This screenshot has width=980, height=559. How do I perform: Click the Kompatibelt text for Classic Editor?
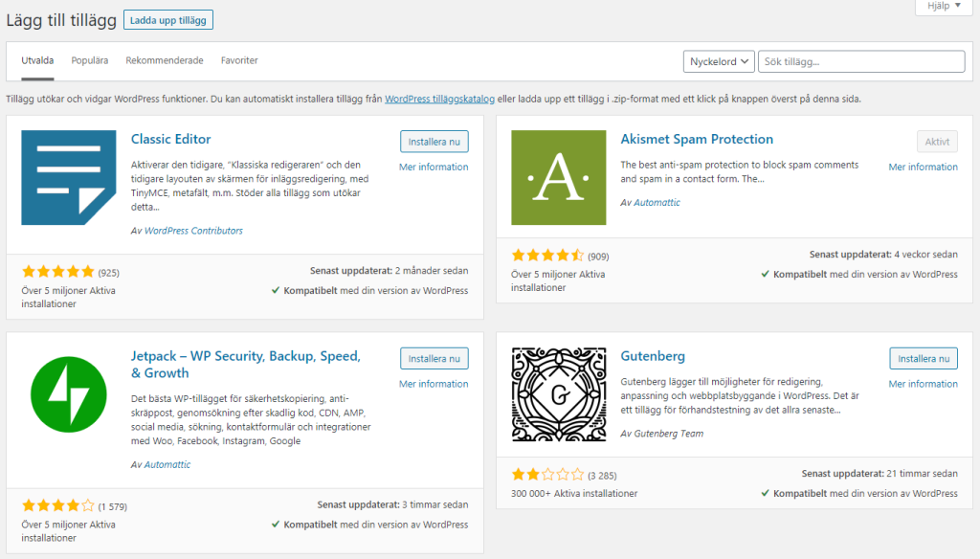pyautogui.click(x=370, y=291)
